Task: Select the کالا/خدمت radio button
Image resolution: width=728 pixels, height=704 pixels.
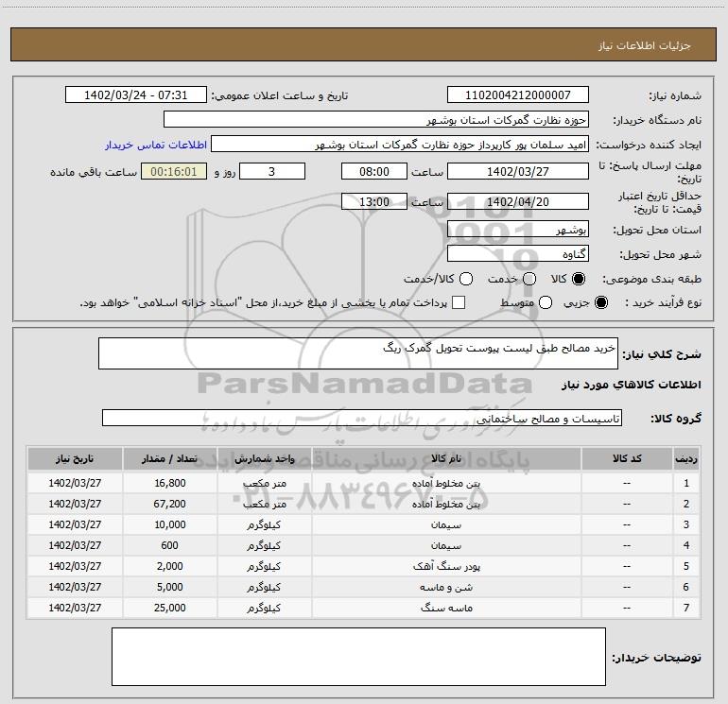Action: (x=466, y=279)
